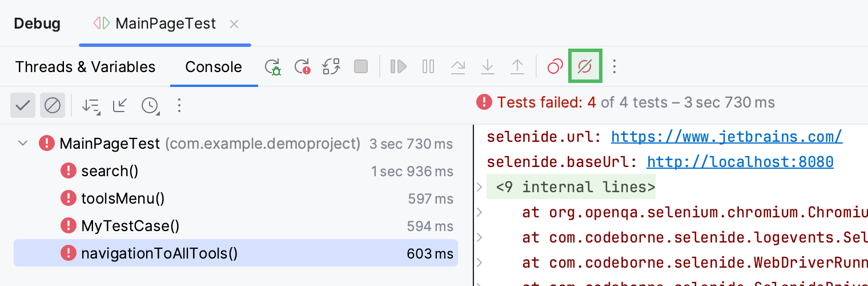Viewport: 868px width, 286px height.
Task: Toggle Mute Breakpoints
Action: pos(585,67)
